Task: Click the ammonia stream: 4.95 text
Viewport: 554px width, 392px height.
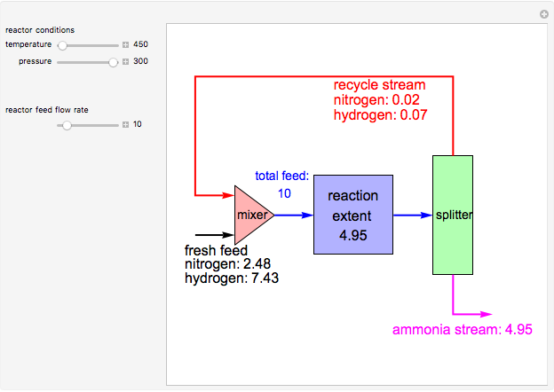Action: click(x=462, y=330)
